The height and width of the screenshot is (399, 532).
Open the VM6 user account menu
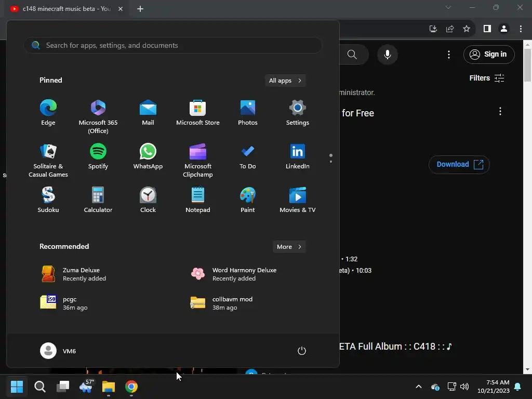58,351
